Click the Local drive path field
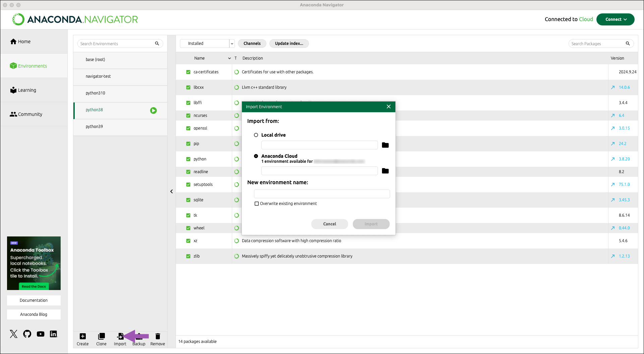644x354 pixels. coord(320,145)
